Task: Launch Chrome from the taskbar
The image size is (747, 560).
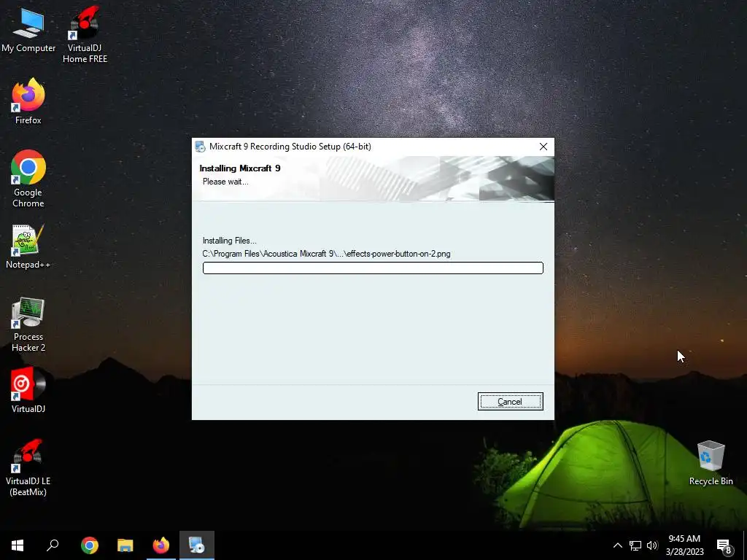Action: (x=90, y=545)
